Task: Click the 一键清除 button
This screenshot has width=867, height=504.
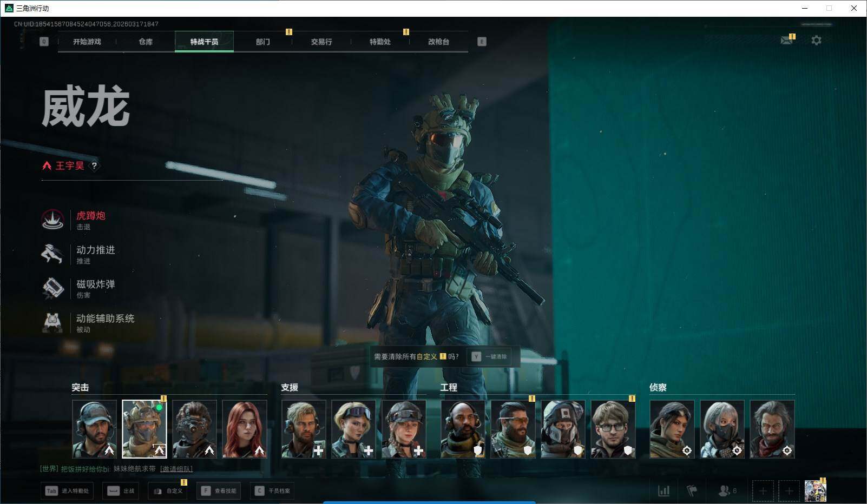Action: tap(489, 356)
